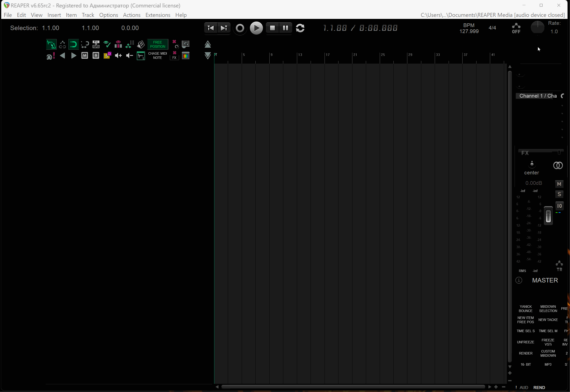Expand the upward double-arrow toolbar chevron

(208, 44)
